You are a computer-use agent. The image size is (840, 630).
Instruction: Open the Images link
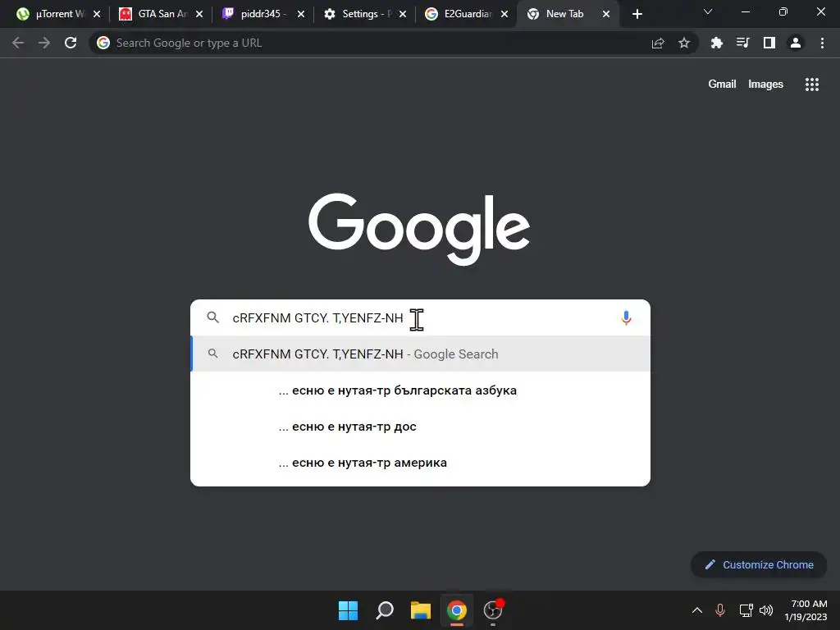tap(765, 84)
